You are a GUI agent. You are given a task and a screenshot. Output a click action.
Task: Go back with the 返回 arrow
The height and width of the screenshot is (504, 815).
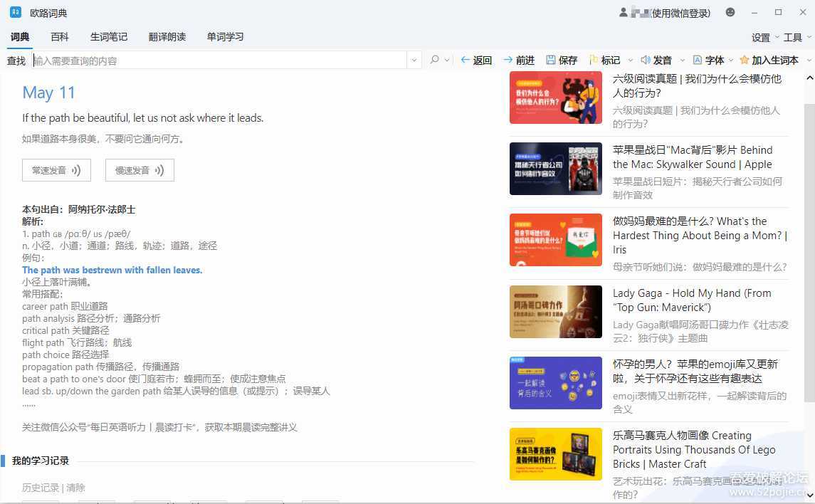[475, 61]
